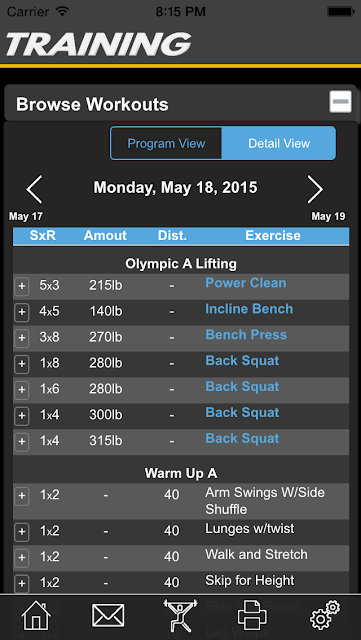The width and height of the screenshot is (361, 640).
Task: Expand the 3x8 Bench Press row
Action: click(22, 338)
